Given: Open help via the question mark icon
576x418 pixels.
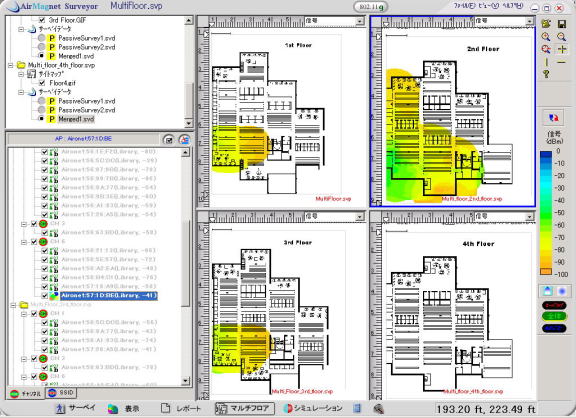Looking at the screenshot, I should tap(546, 75).
